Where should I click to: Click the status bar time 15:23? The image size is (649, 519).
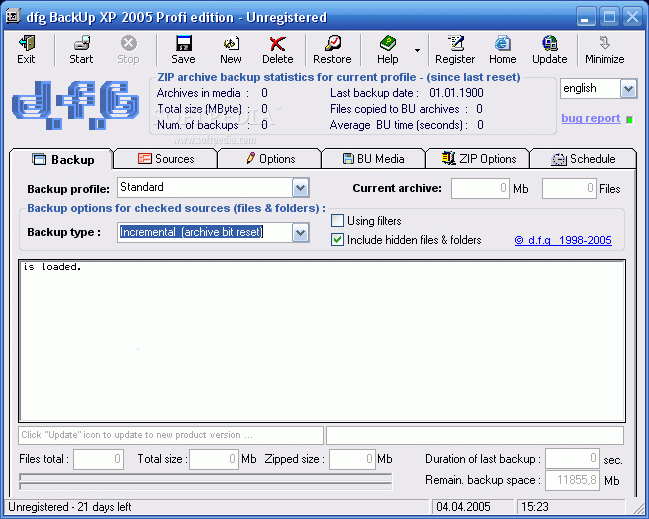(x=534, y=507)
